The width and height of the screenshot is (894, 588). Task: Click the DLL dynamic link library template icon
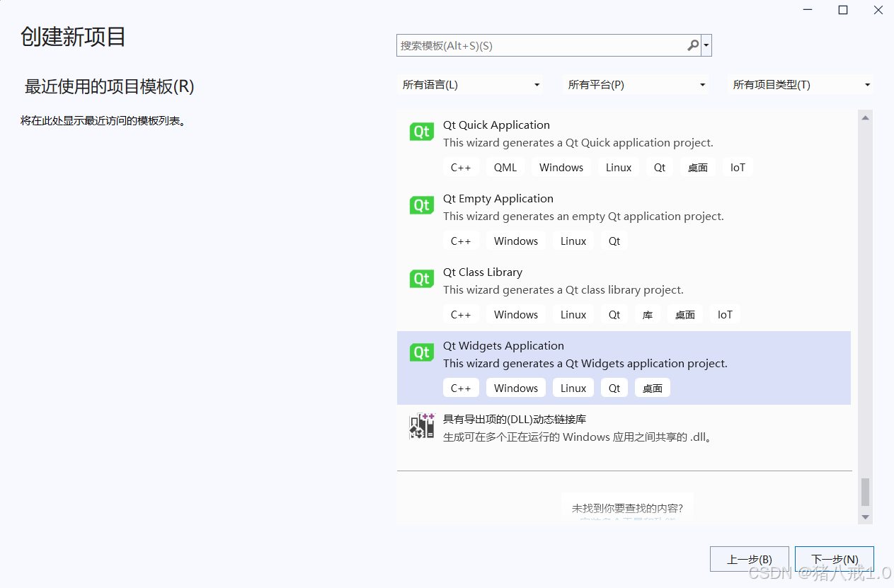(422, 426)
